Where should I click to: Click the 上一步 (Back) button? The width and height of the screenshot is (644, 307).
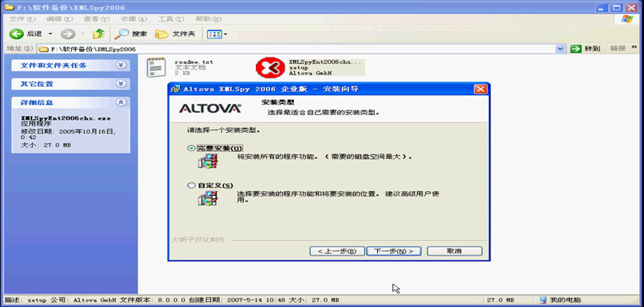(x=337, y=251)
